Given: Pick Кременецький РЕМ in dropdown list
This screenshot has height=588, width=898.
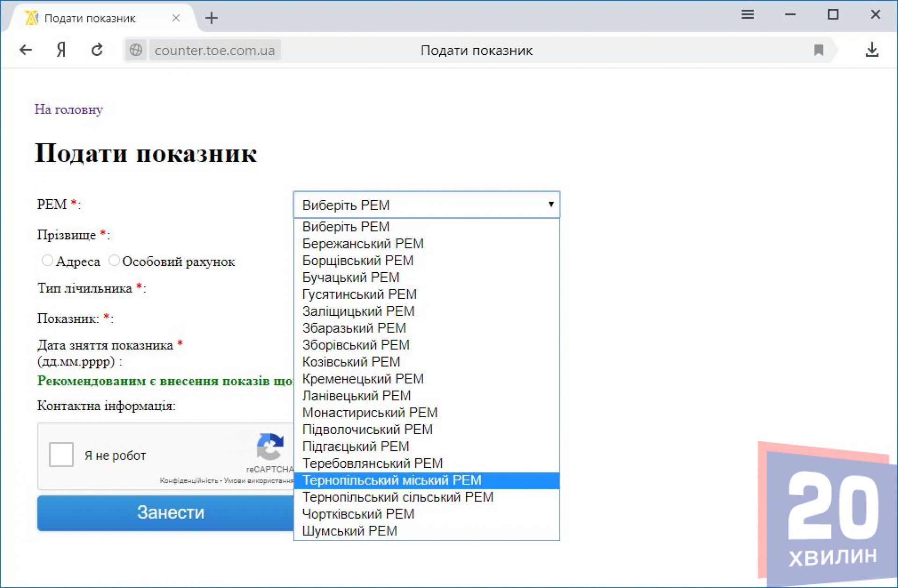Looking at the screenshot, I should [x=362, y=379].
